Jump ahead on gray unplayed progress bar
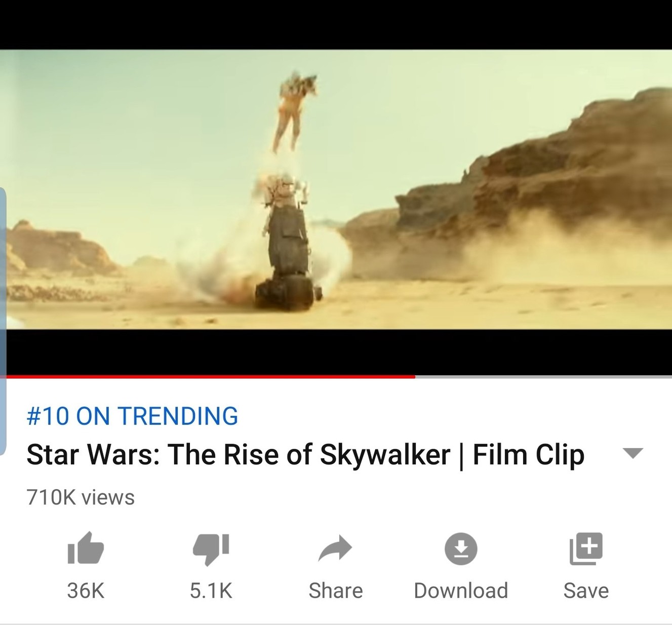The height and width of the screenshot is (625, 672). tap(542, 377)
